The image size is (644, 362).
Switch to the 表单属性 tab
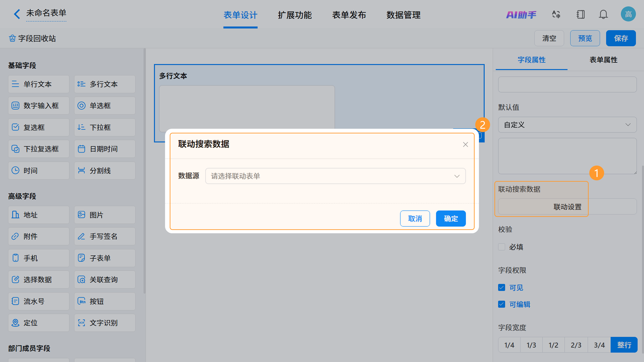click(603, 60)
